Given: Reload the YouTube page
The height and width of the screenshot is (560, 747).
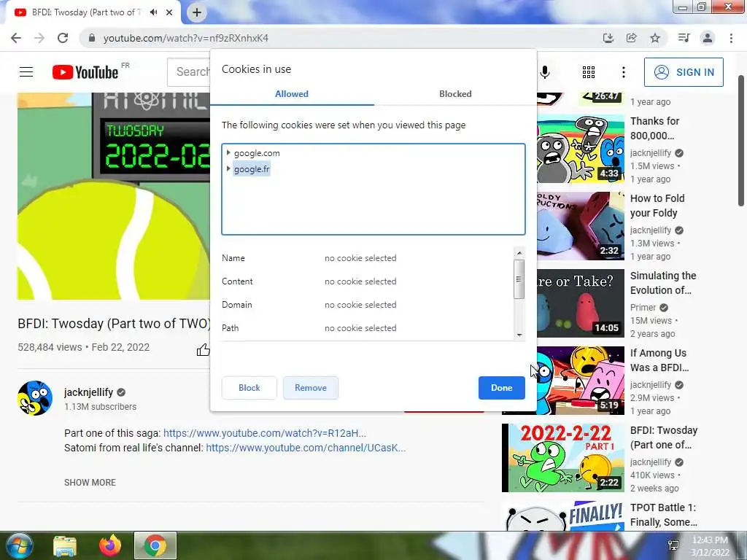Looking at the screenshot, I should (63, 38).
